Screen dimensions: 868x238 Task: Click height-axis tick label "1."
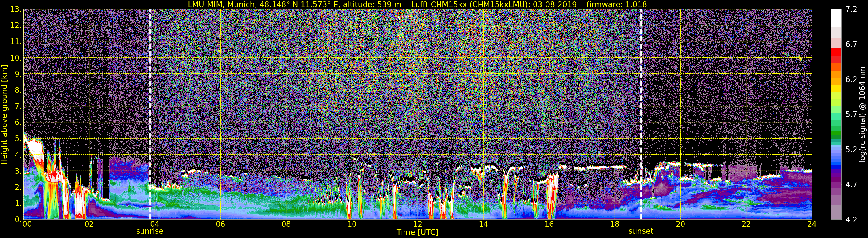tap(18, 203)
